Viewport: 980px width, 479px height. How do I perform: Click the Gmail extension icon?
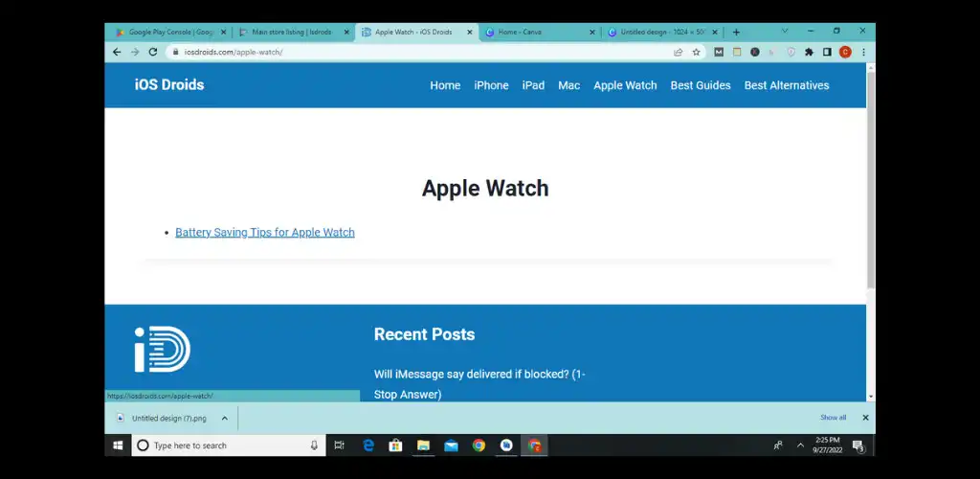coord(719,53)
